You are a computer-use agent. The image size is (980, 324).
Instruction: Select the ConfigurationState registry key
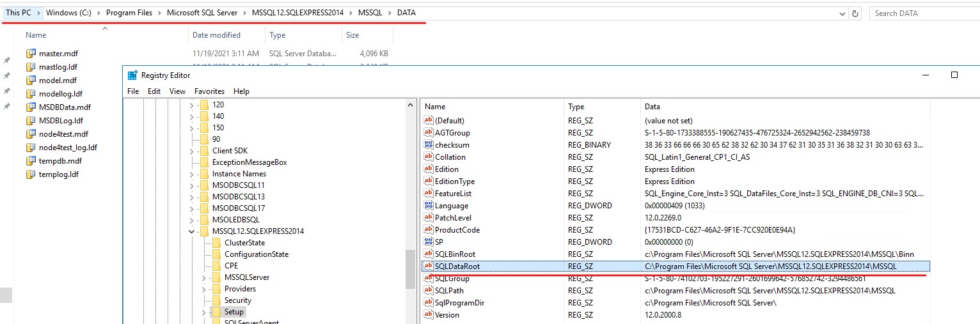(257, 254)
